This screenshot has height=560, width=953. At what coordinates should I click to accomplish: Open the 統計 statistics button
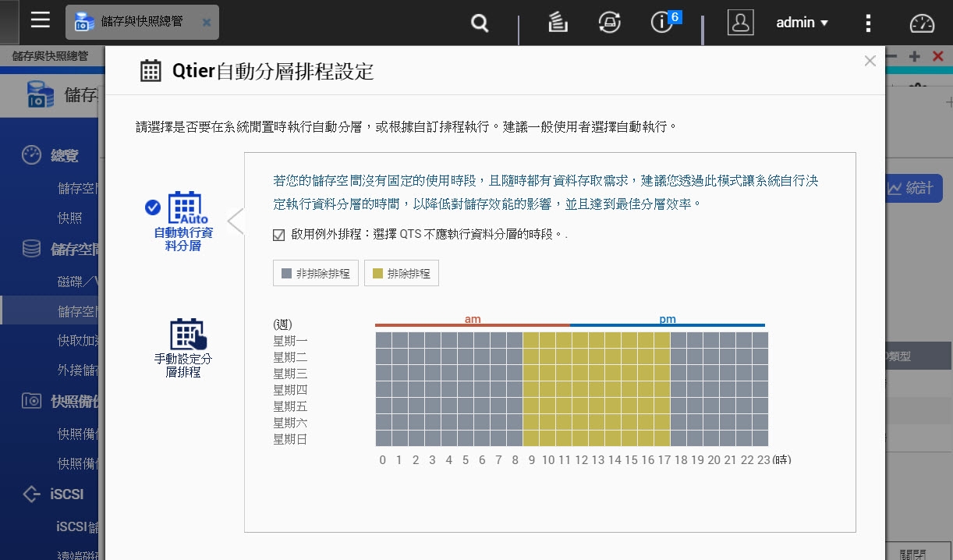tap(914, 188)
